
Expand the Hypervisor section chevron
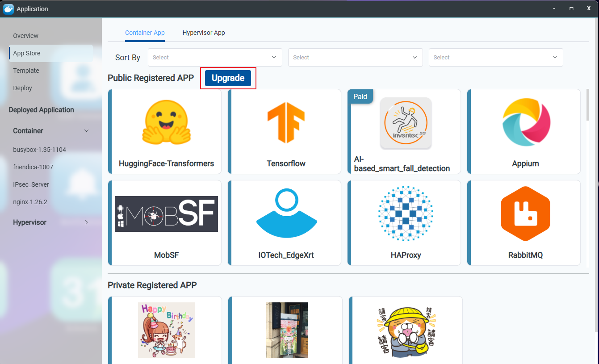(87, 222)
